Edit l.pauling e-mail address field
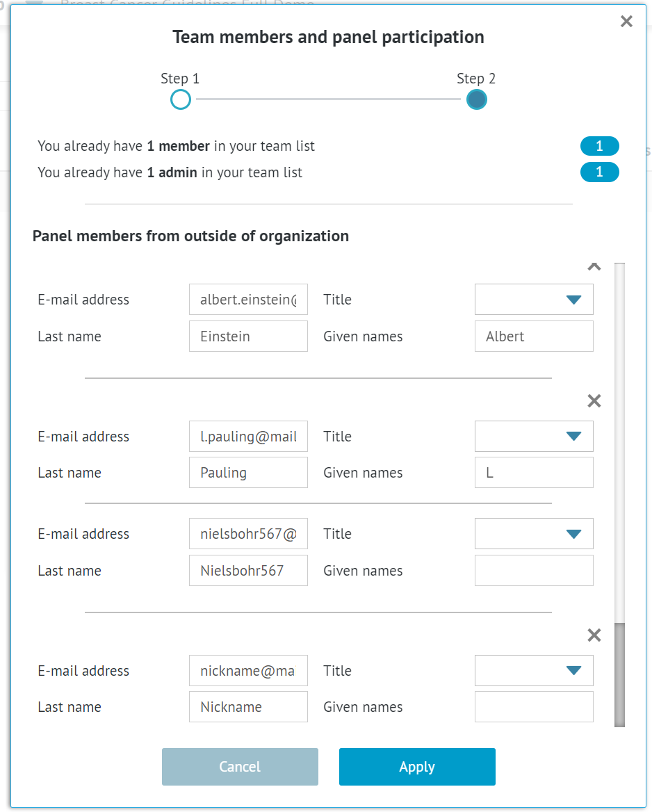This screenshot has width=652, height=812. [x=248, y=437]
